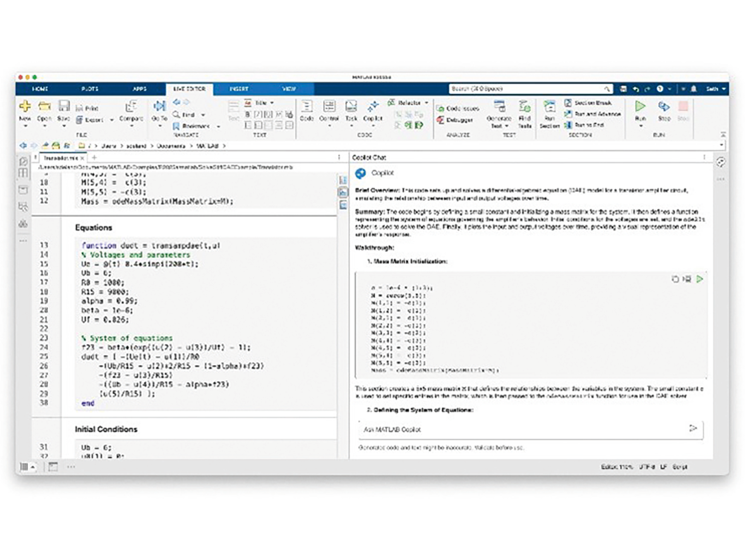Switch to the PLOTS ribbon tab

pos(90,89)
